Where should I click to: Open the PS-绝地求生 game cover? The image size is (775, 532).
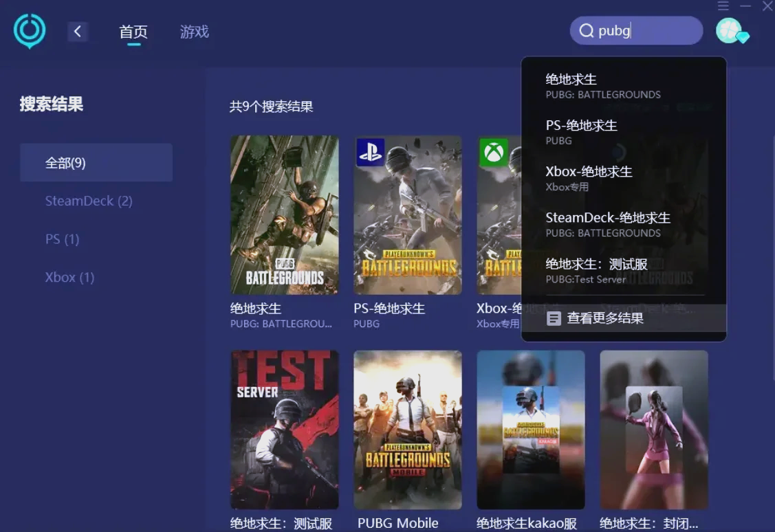coord(408,215)
